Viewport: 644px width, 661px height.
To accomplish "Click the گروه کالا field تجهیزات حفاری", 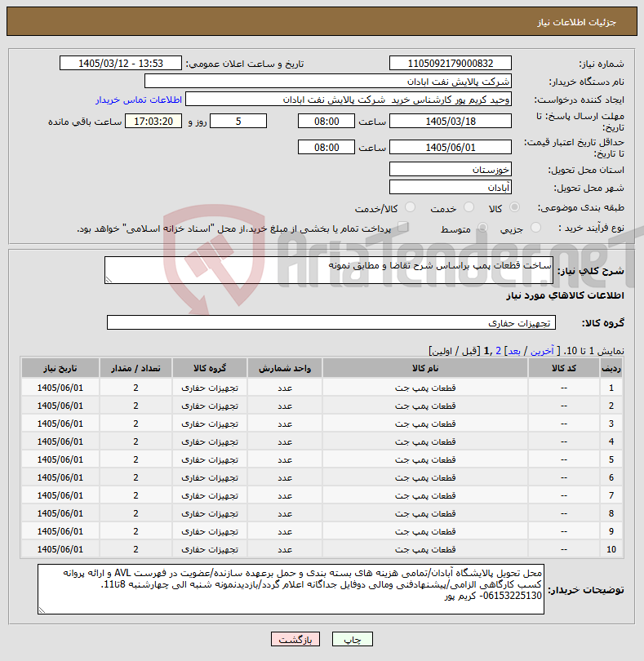I will [331, 322].
